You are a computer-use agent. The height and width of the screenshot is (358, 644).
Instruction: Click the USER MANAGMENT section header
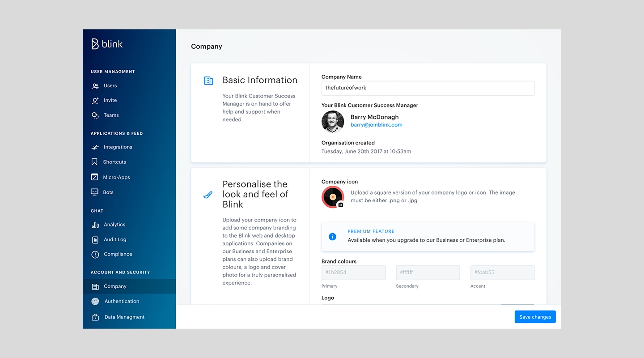[113, 72]
